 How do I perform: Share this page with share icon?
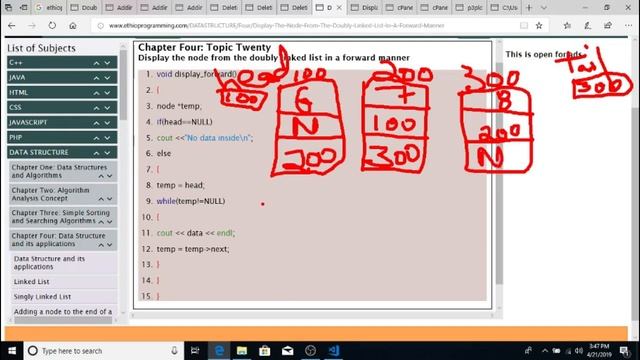(608, 25)
